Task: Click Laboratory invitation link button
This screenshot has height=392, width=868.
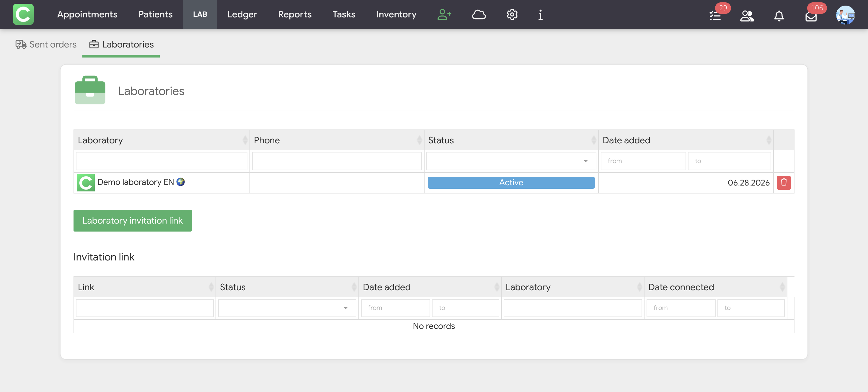Action: pyautogui.click(x=133, y=221)
